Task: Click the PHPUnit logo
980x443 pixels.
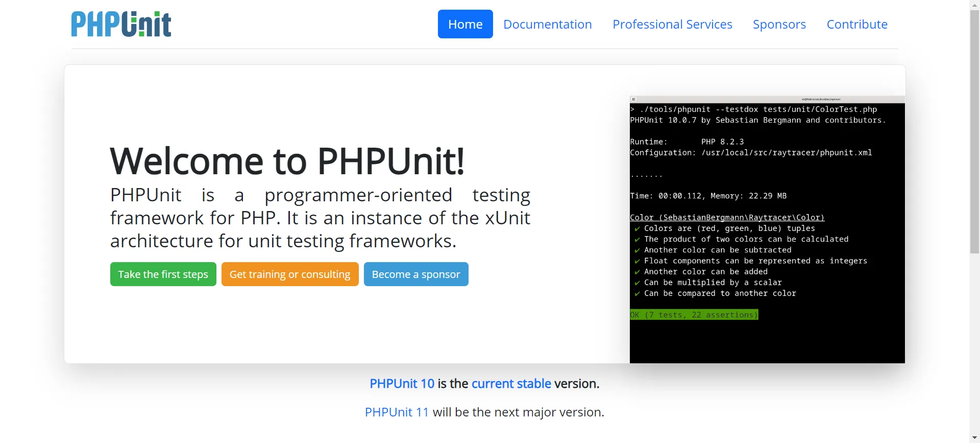Action: (x=121, y=24)
